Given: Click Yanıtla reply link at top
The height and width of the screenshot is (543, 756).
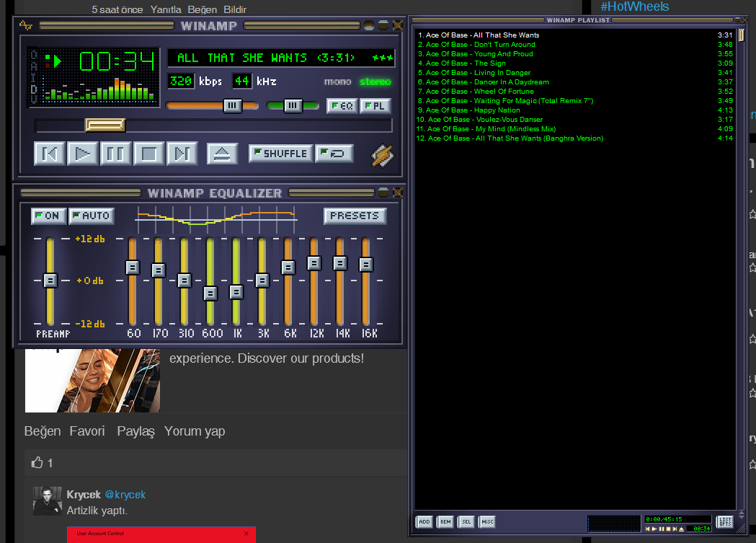Looking at the screenshot, I should tap(166, 9).
